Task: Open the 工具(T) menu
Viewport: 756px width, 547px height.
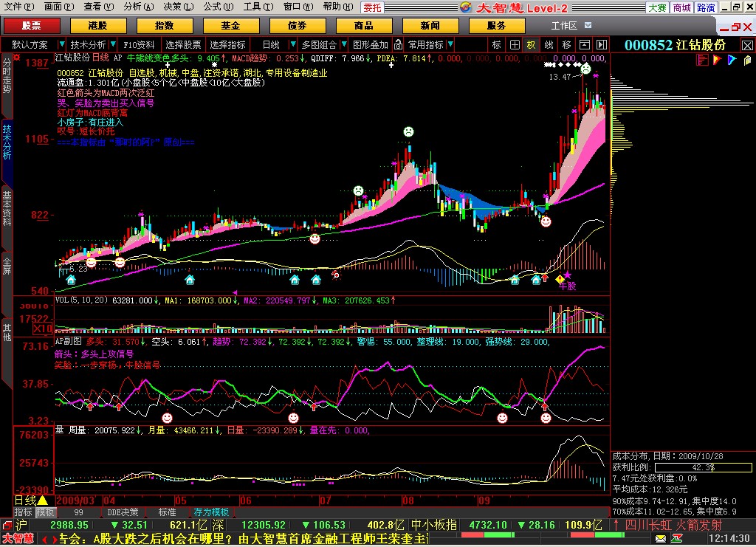Action: 258,7
